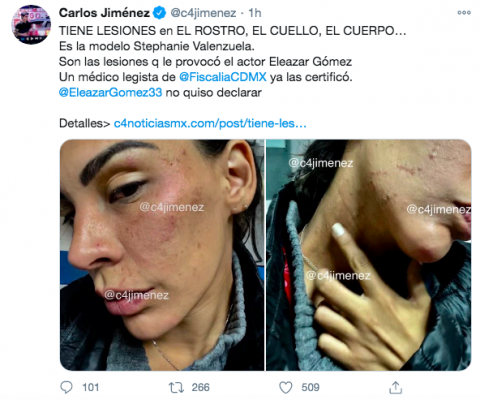480x400 pixels.
Task: Open the three-dot more options menu
Action: (464, 13)
